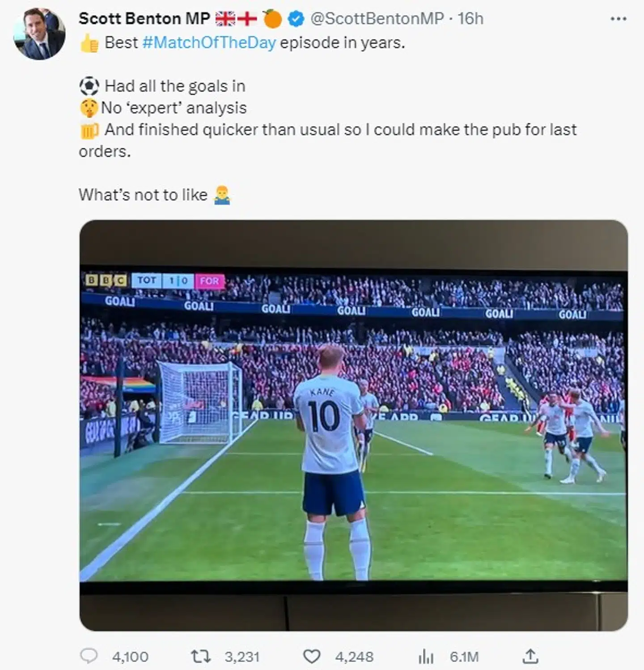Open the @ScottBentonMP handle link
The height and width of the screenshot is (670, 644).
point(377,19)
